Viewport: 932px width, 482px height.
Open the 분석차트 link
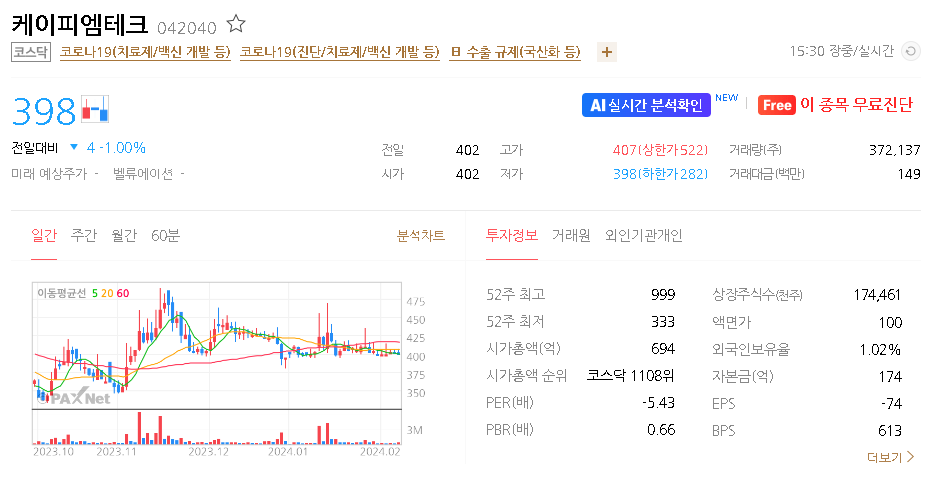[421, 236]
